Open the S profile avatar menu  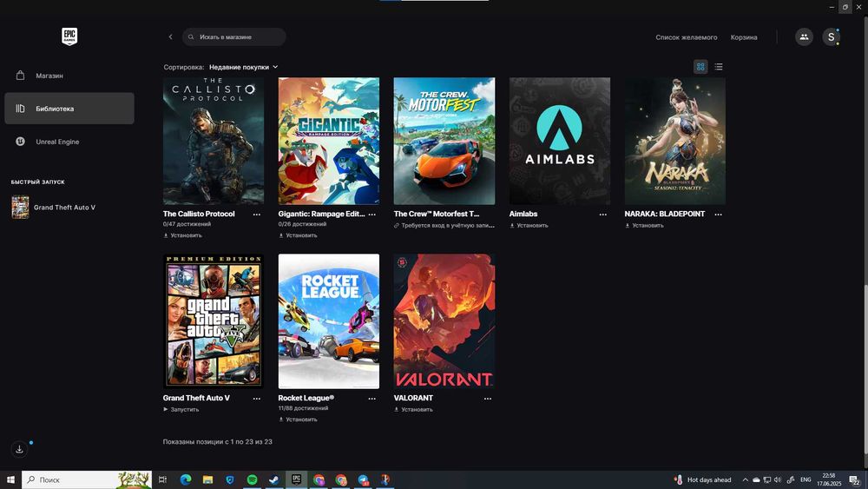click(x=831, y=37)
